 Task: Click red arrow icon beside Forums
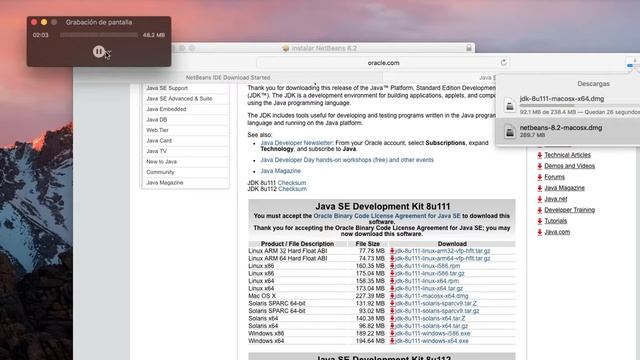(540, 177)
